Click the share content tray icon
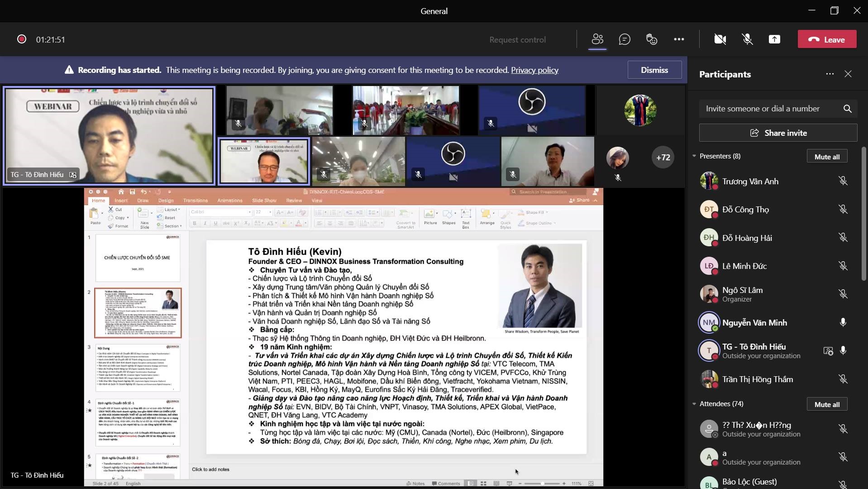This screenshot has width=868, height=489. point(774,39)
